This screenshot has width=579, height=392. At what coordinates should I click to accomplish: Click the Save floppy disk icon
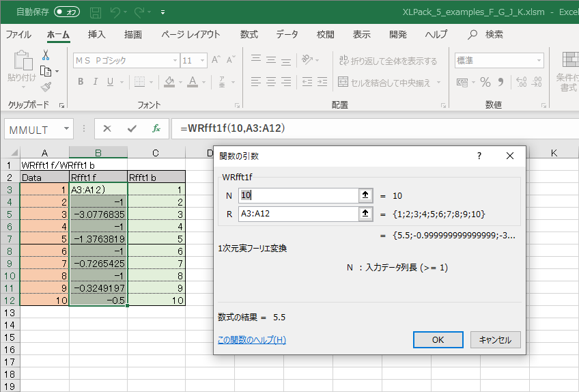96,12
